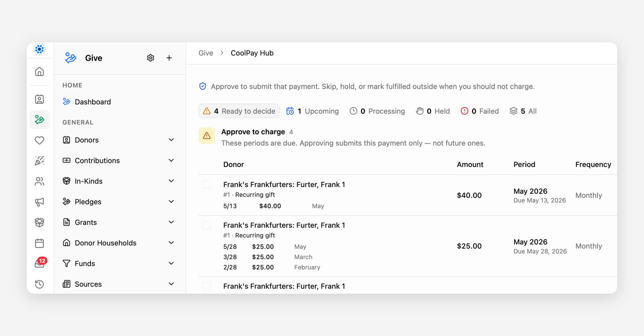
Task: Click the Contributions cash icon
Action: coord(67,160)
